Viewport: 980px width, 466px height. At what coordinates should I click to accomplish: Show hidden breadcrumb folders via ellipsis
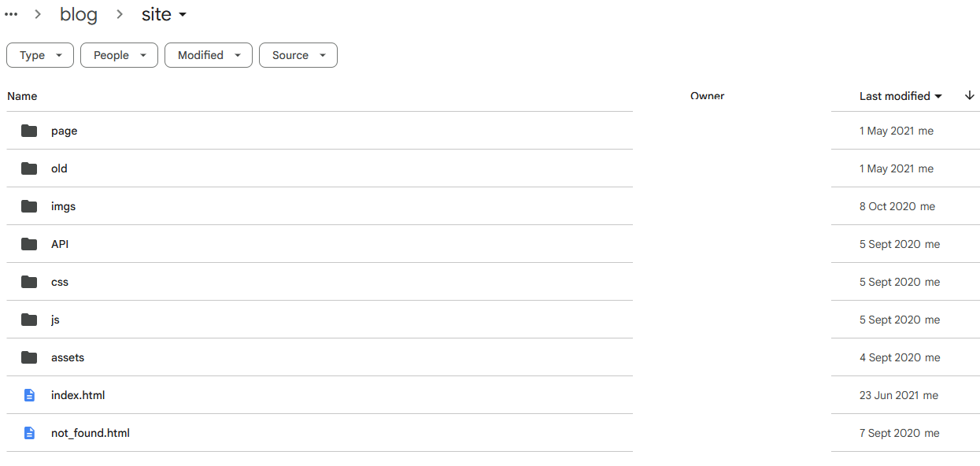click(x=11, y=14)
